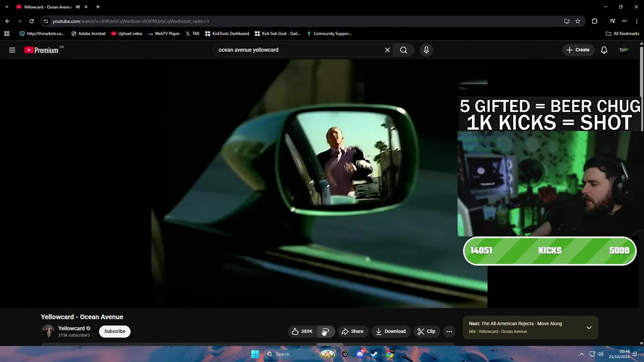Screen dimensions: 644x362
Task: Download the video
Action: pos(391,331)
